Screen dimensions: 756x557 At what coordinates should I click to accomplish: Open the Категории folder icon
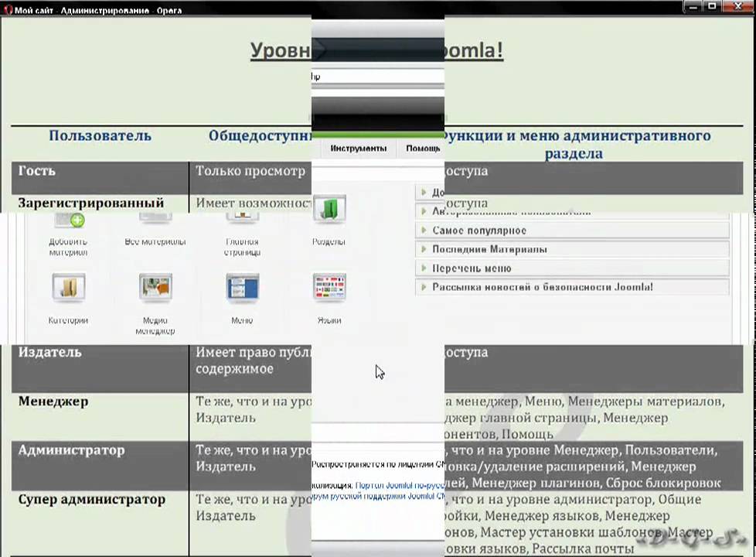tap(69, 287)
